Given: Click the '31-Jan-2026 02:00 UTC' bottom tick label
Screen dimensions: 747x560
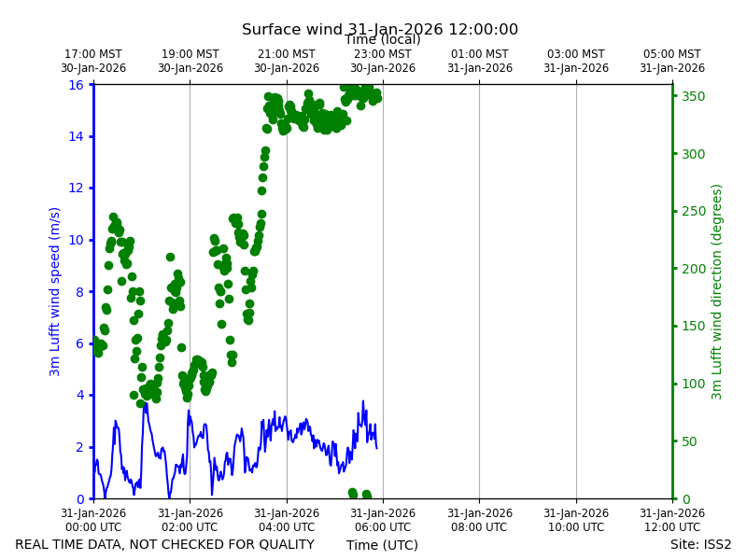Looking at the screenshot, I should click(190, 520).
